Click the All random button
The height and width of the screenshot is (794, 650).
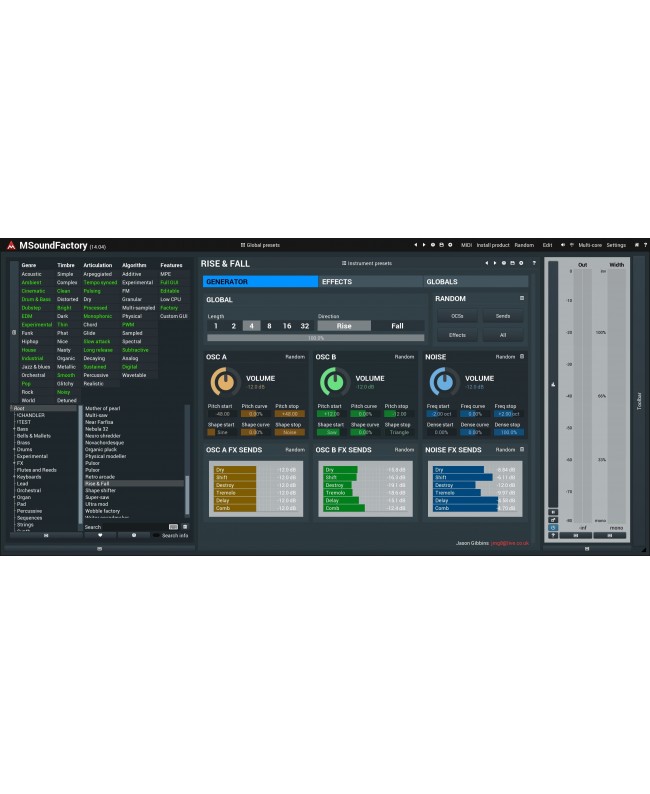coord(503,335)
